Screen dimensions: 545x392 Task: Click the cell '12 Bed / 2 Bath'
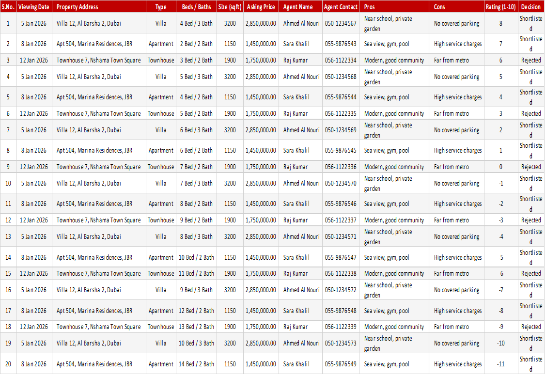196,311
